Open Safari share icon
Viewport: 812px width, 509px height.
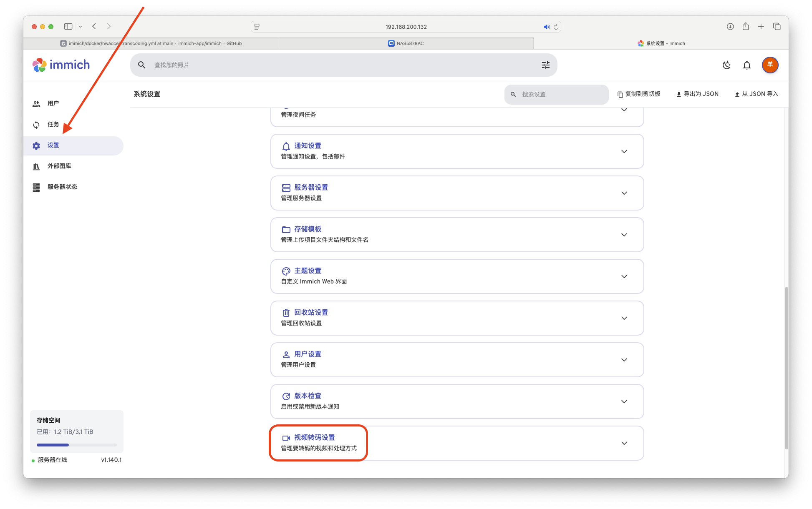[x=746, y=27]
